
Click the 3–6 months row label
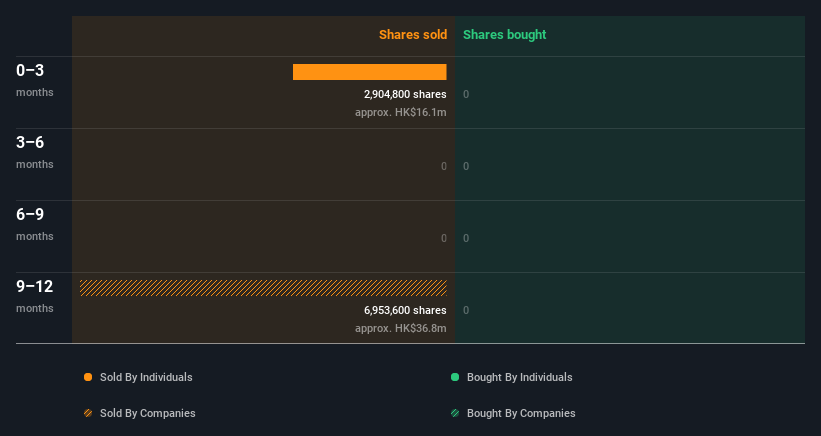click(x=35, y=152)
